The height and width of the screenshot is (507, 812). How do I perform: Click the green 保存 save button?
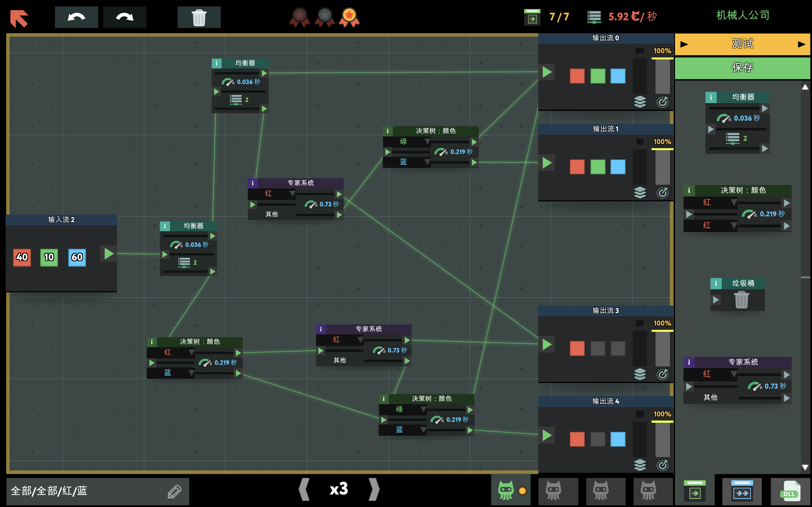[742, 68]
